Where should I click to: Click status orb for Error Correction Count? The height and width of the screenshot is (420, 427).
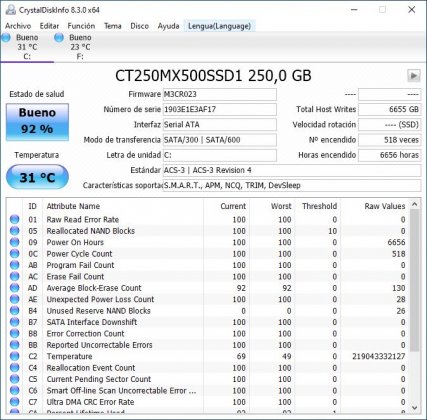(15, 333)
